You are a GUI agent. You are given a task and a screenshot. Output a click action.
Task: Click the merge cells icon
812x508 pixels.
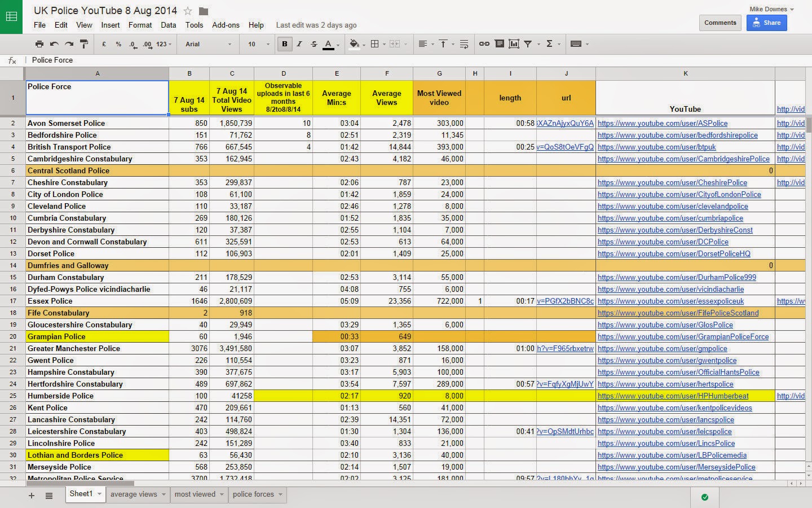click(x=398, y=44)
